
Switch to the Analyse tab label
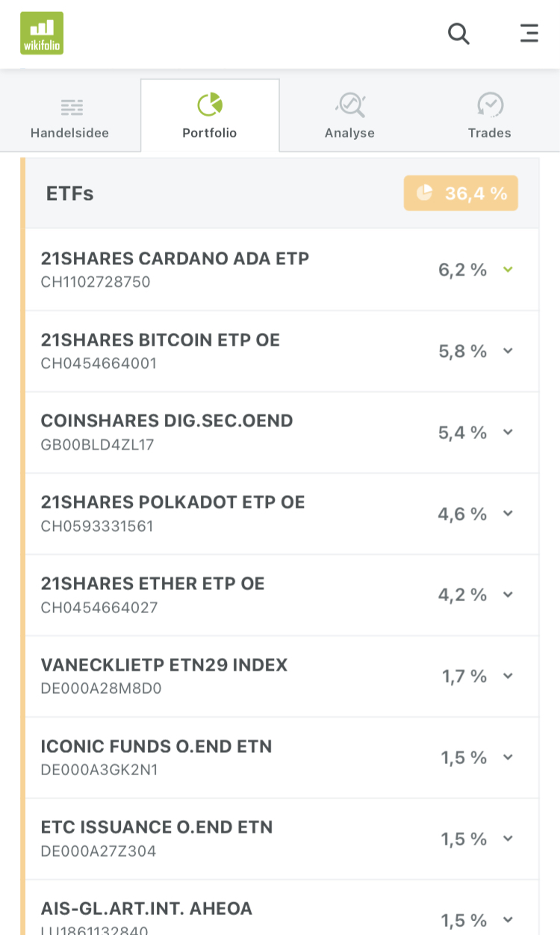pyautogui.click(x=349, y=134)
